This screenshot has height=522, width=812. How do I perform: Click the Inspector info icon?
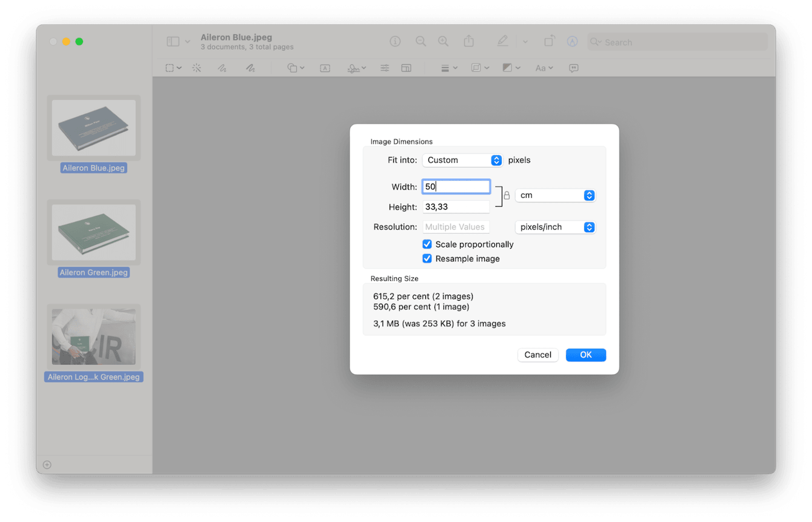tap(395, 41)
